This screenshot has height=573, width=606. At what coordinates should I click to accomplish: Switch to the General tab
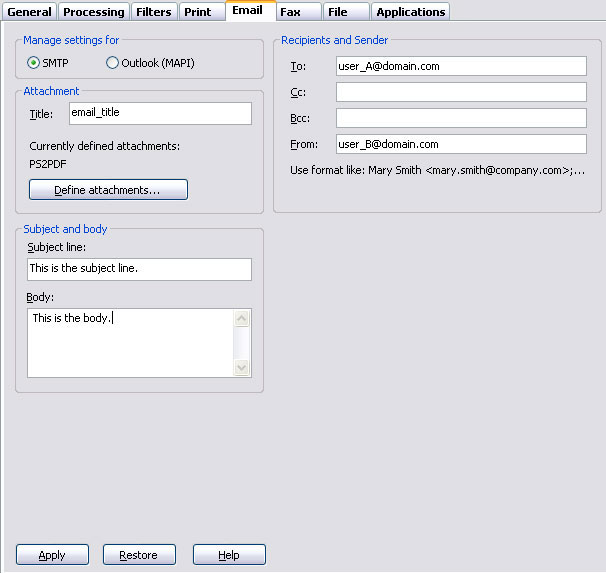click(29, 12)
